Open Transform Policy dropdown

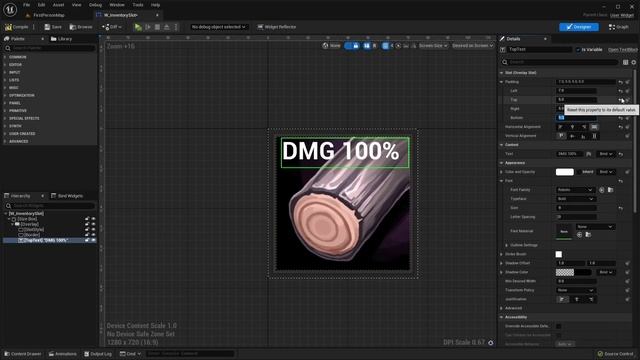[x=575, y=290]
